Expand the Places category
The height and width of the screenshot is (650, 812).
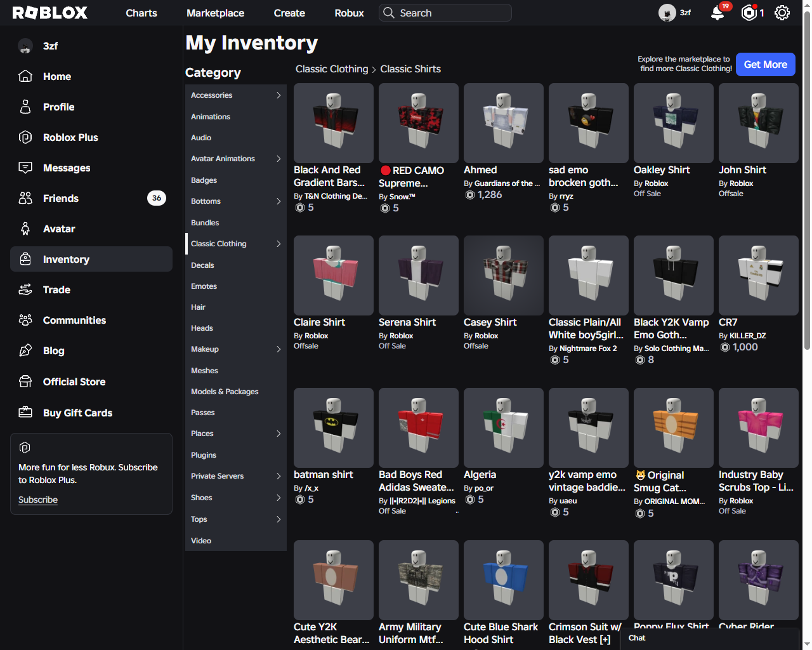point(278,434)
